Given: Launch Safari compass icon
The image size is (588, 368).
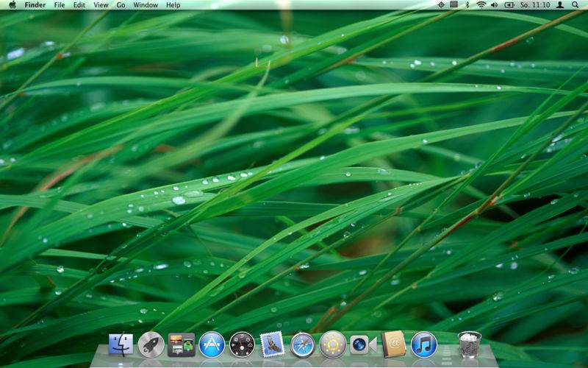Looking at the screenshot, I should click(302, 344).
